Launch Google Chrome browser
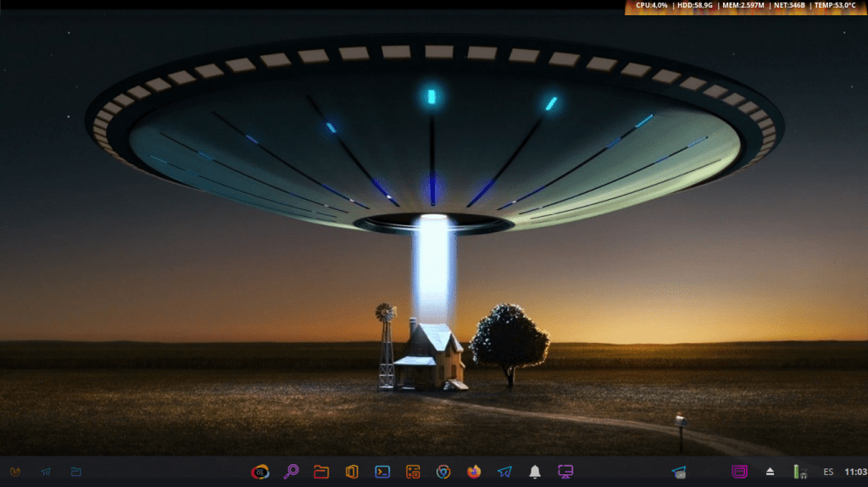The height and width of the screenshot is (487, 868). coord(443,472)
